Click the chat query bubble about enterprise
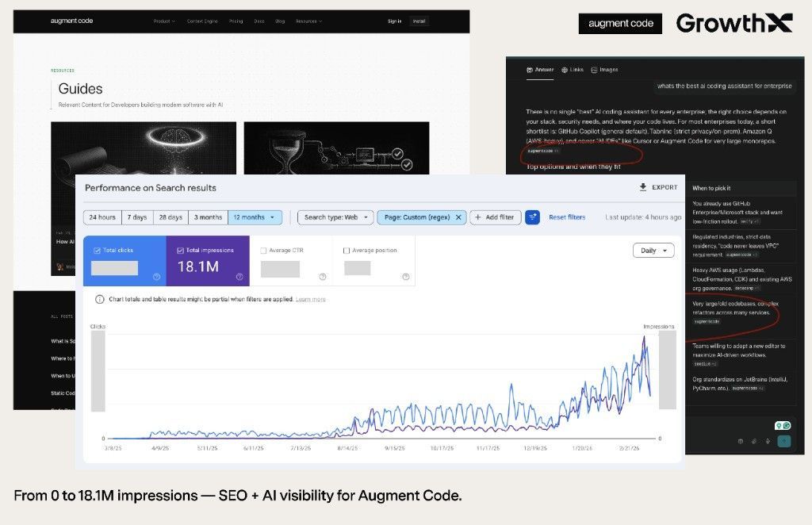 724,86
